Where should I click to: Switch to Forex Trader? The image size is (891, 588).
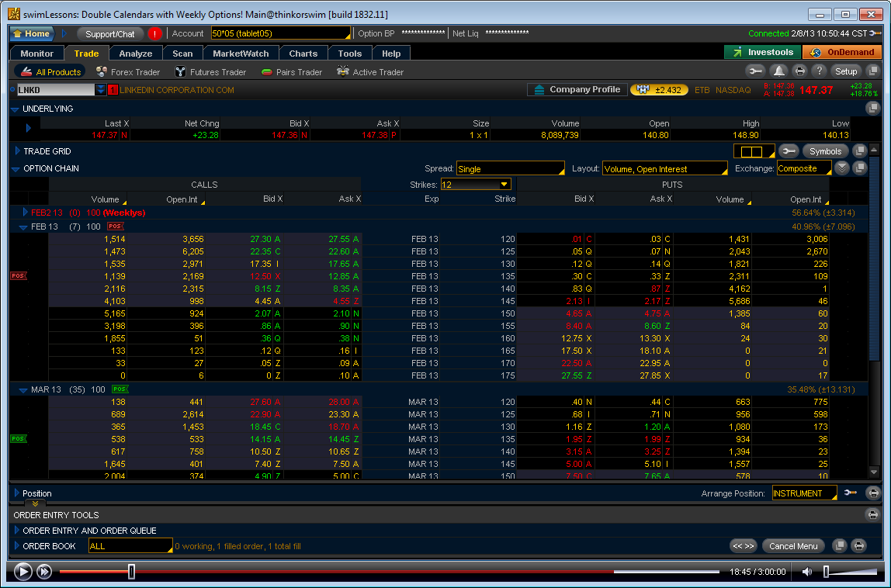pos(128,72)
